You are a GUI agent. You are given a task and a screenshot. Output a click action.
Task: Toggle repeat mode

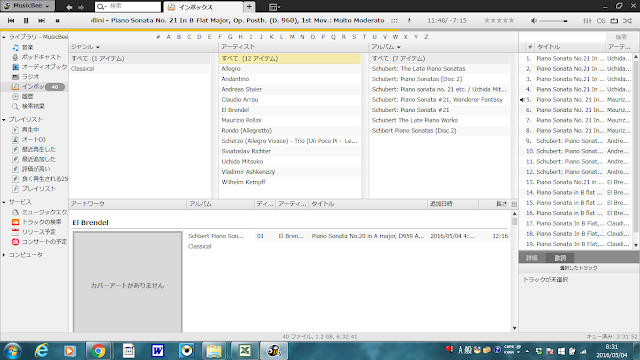(x=614, y=20)
